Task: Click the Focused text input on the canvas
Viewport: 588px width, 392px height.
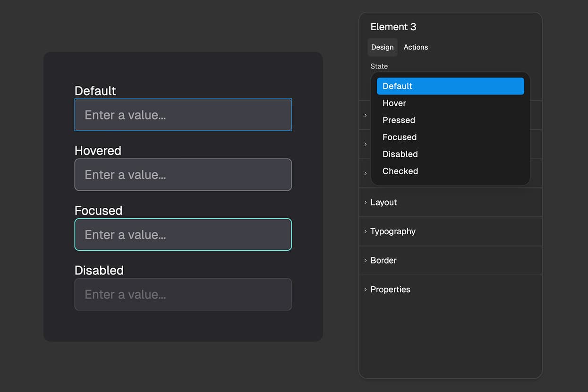Action: pos(183,234)
